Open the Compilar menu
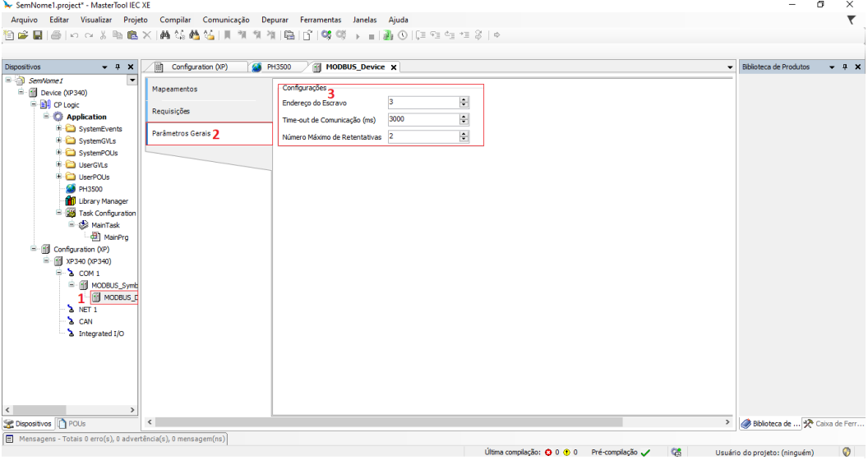The image size is (868, 465). point(175,20)
